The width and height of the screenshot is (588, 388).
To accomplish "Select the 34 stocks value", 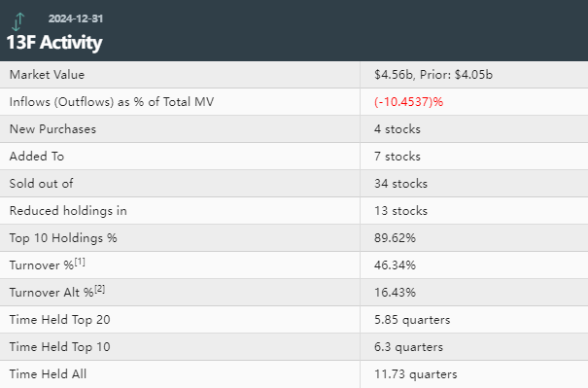I will 400,184.
